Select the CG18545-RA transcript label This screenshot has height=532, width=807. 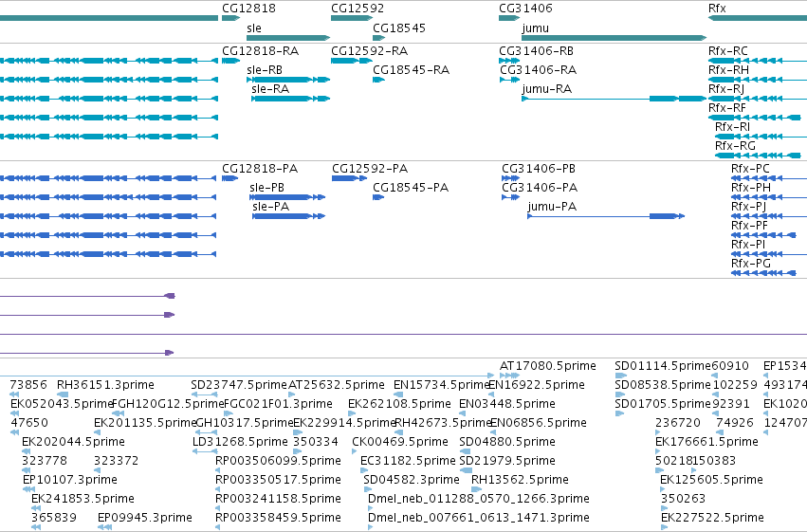pos(411,70)
